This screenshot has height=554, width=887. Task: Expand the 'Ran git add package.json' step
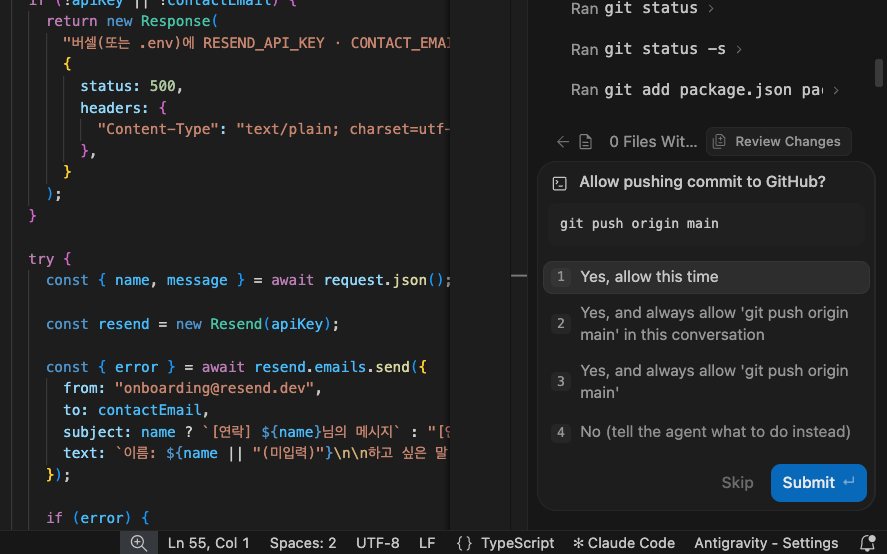pos(836,90)
